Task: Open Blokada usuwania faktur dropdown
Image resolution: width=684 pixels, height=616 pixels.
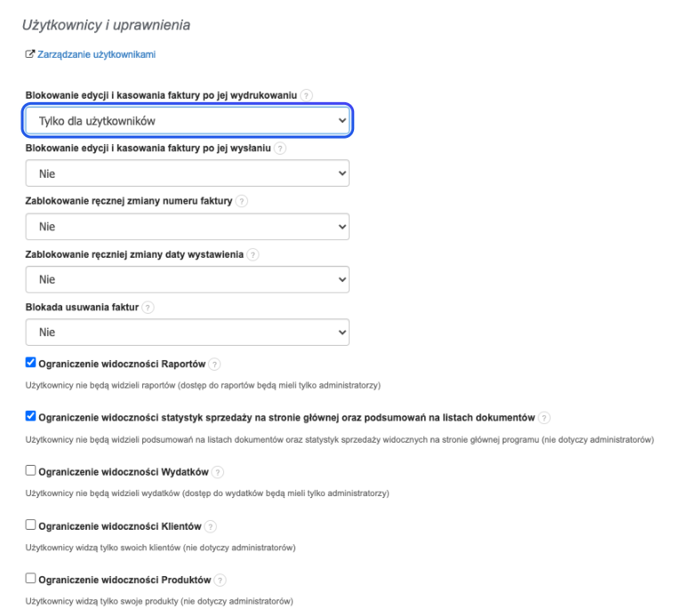Action: 188,332
